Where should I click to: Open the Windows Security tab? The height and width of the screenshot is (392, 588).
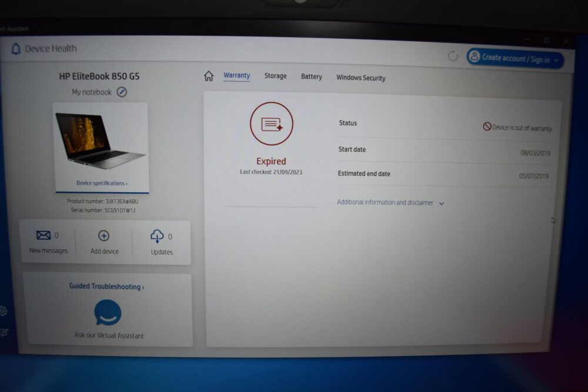point(361,78)
